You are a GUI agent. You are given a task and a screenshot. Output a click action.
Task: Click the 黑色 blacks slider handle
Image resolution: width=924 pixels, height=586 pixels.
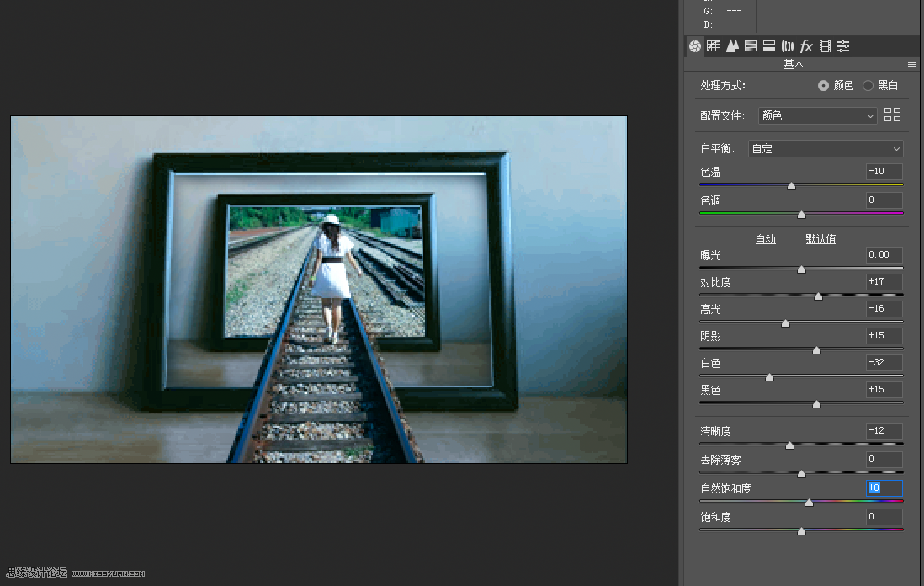coord(816,404)
